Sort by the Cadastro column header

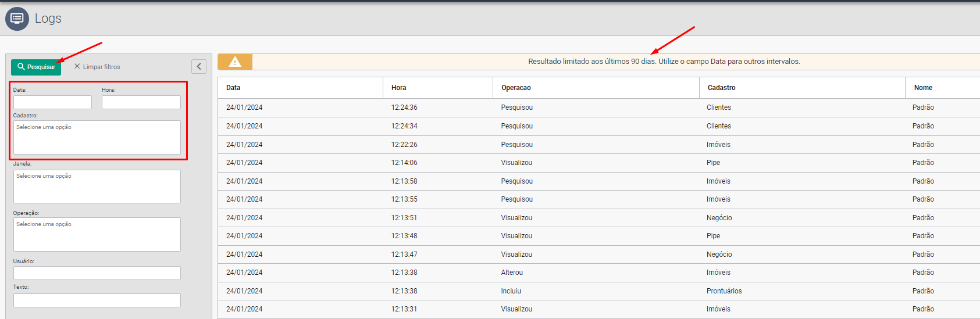pyautogui.click(x=721, y=88)
